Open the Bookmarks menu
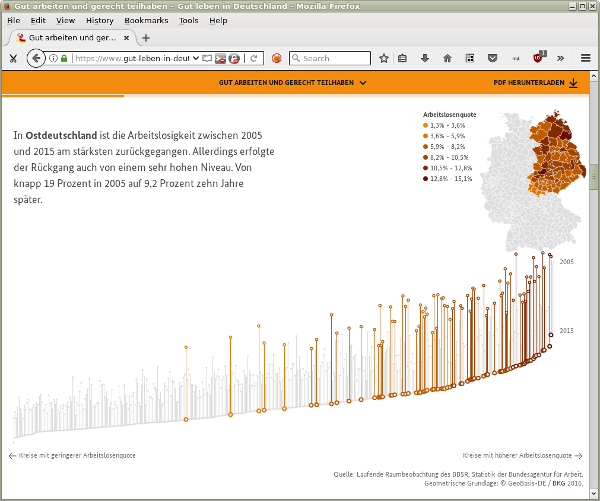The width and height of the screenshot is (600, 501). [x=146, y=21]
